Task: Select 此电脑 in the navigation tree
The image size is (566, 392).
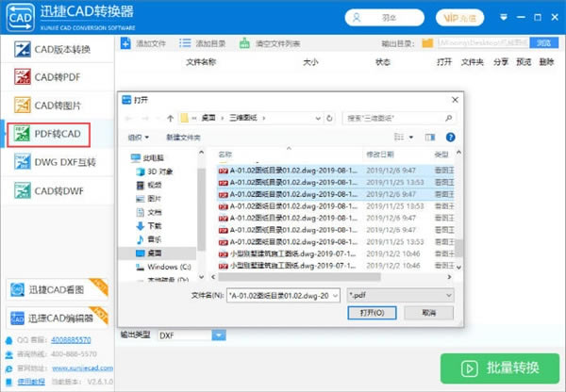Action: coord(147,157)
